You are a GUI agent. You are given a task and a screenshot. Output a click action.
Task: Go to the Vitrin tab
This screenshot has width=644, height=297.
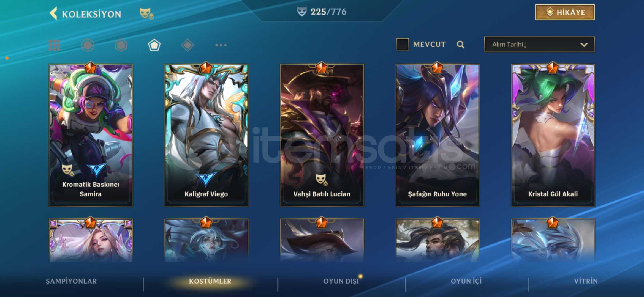click(586, 281)
